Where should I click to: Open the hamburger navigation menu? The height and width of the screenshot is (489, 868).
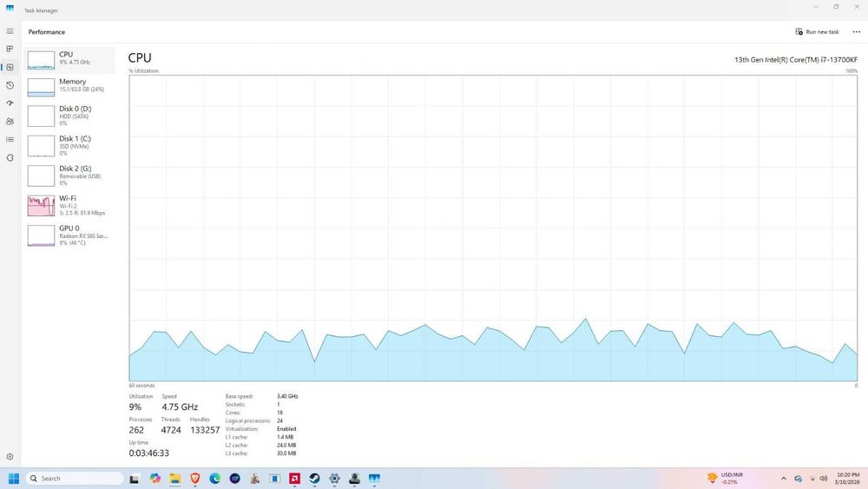tap(10, 31)
